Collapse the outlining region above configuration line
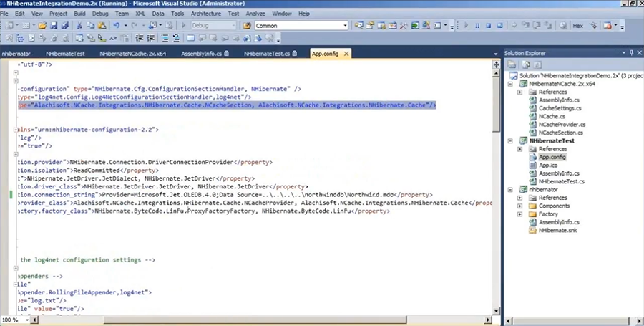644x326 pixels. 16,80
